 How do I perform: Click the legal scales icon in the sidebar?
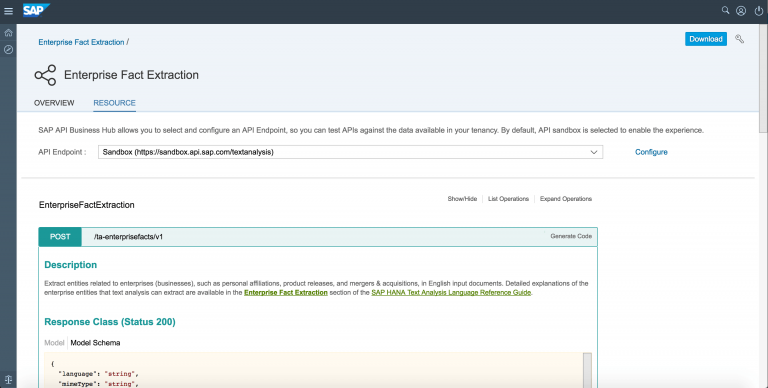tap(8, 380)
